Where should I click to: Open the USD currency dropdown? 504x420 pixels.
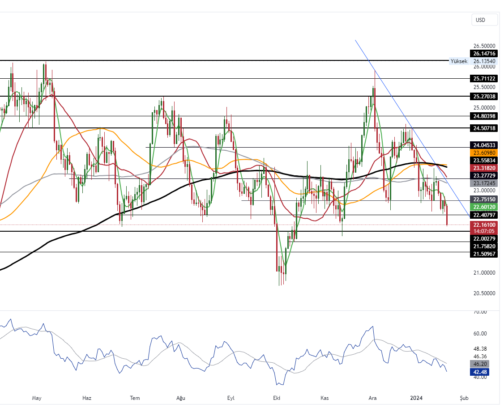(x=484, y=20)
